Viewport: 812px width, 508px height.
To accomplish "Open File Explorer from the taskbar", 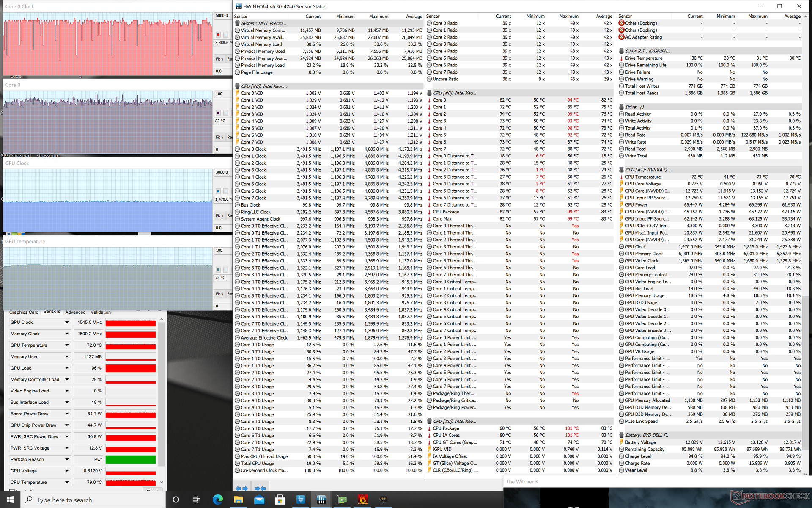I will 238,500.
